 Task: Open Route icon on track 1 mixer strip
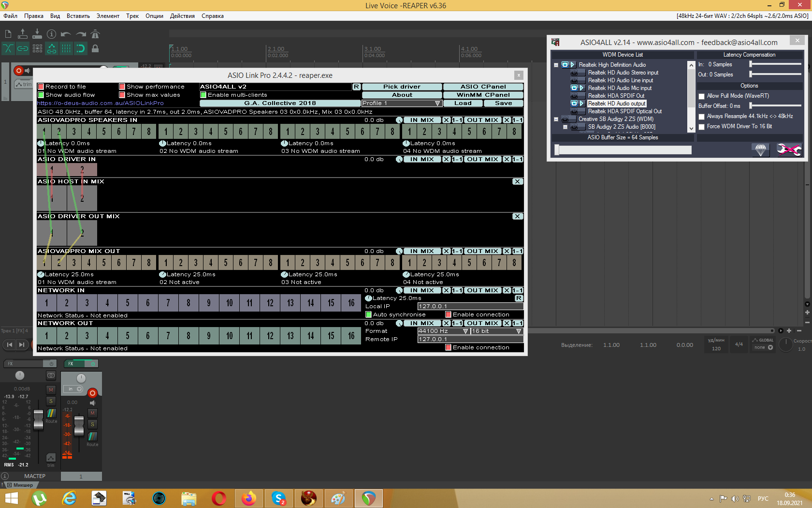click(x=92, y=437)
